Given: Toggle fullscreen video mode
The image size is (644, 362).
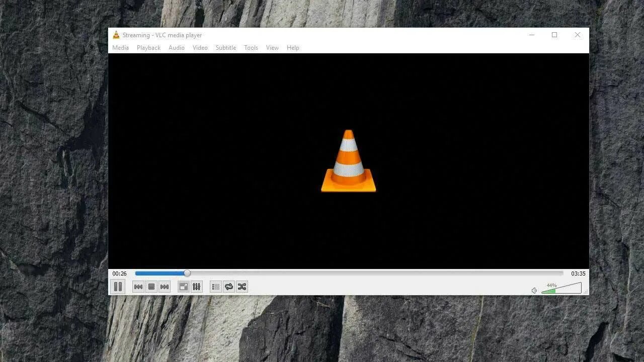Looking at the screenshot, I should click(184, 287).
